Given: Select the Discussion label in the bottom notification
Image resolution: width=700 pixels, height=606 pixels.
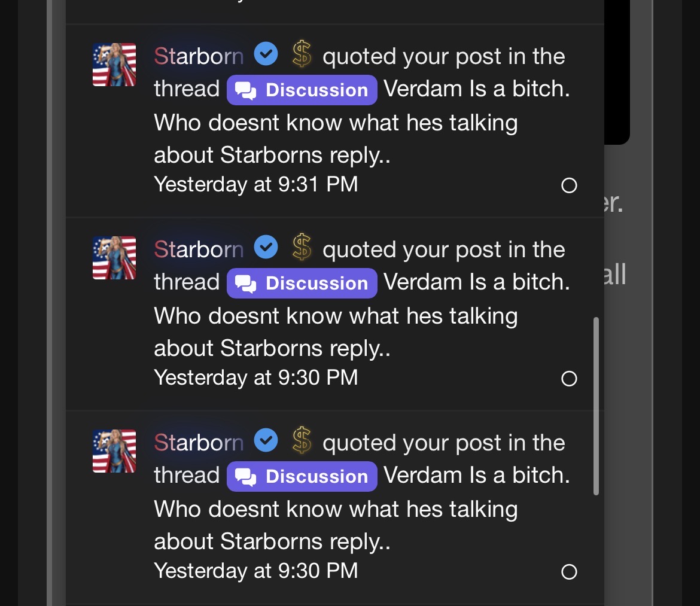Looking at the screenshot, I should click(x=302, y=476).
